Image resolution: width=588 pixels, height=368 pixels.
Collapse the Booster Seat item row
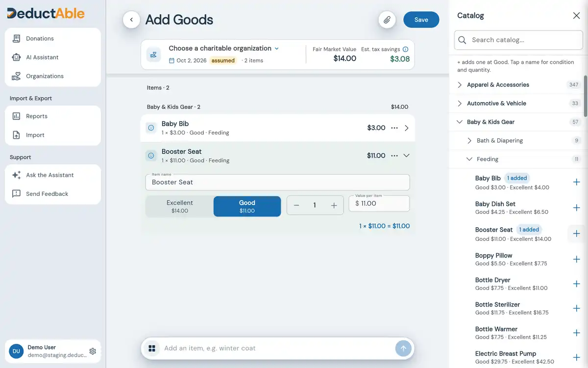tap(406, 156)
